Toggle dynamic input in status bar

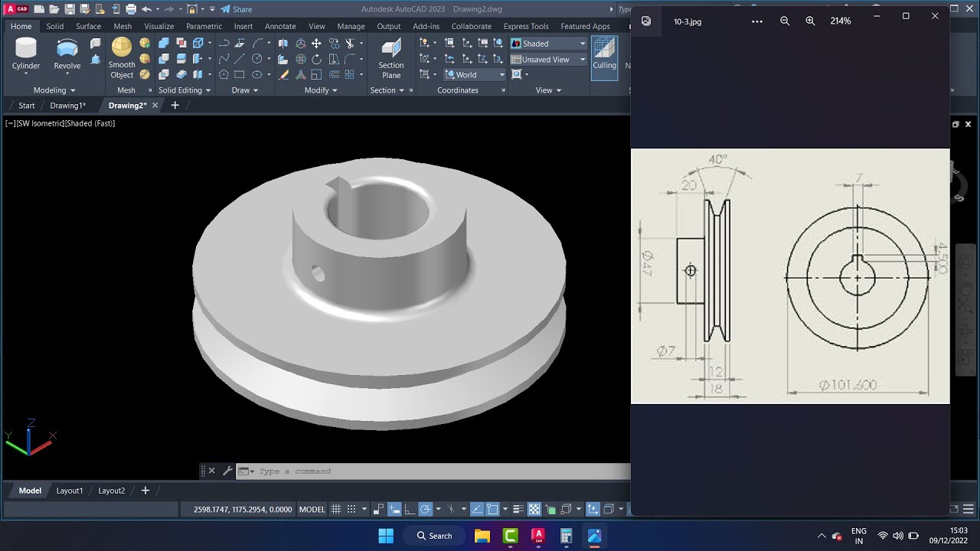(x=394, y=509)
